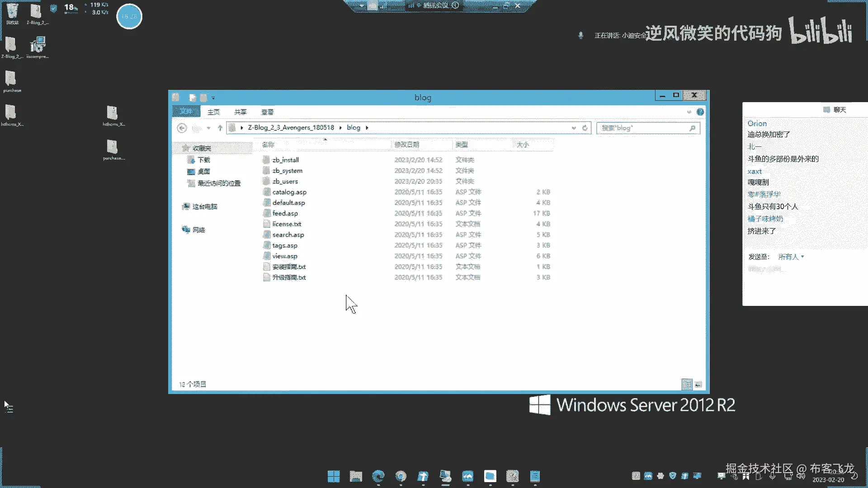The height and width of the screenshot is (488, 868).
Task: Open recipient dropdown 所有人 in chat
Action: (791, 257)
